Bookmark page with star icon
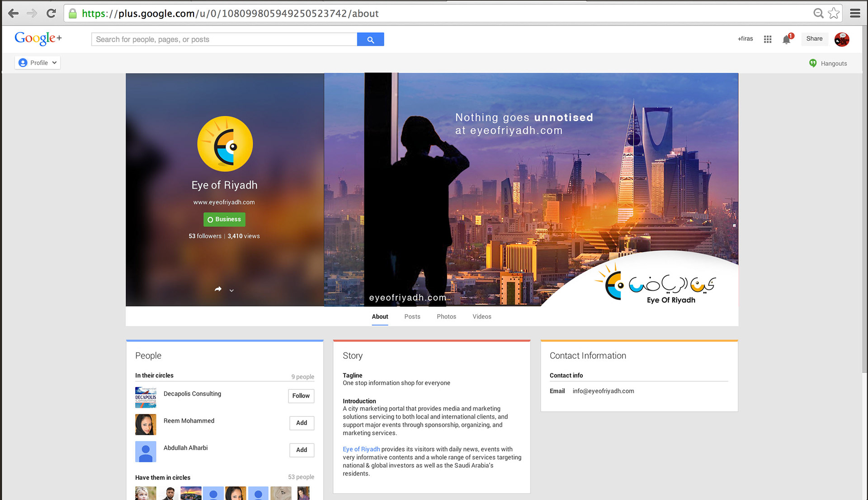 [x=834, y=14]
